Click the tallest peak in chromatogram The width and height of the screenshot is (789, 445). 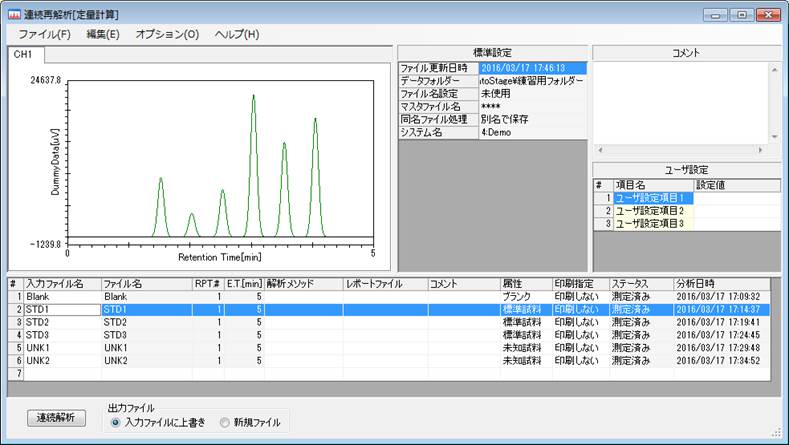253,98
